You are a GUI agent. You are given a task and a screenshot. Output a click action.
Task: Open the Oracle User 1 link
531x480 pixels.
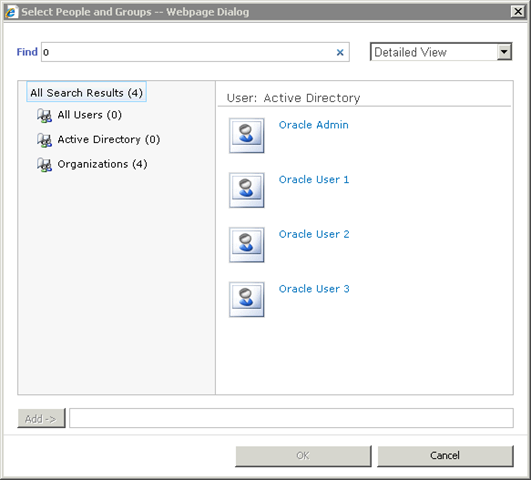(x=314, y=180)
